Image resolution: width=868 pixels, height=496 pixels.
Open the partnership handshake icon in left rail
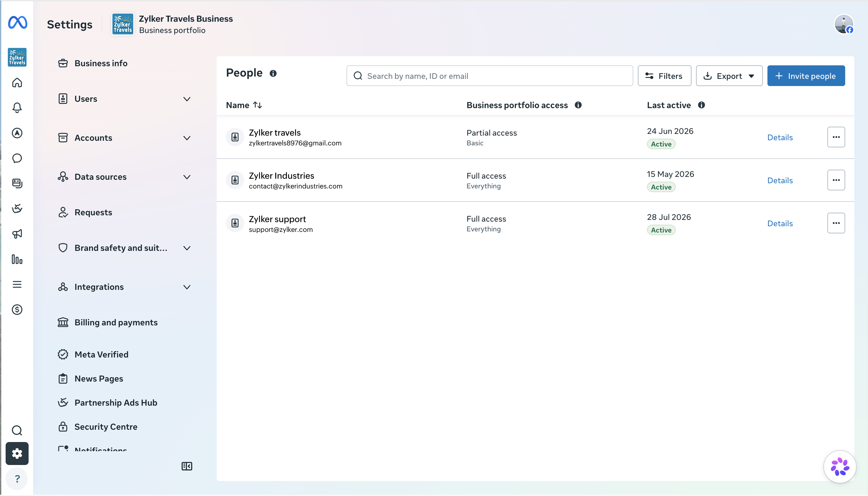click(x=17, y=209)
